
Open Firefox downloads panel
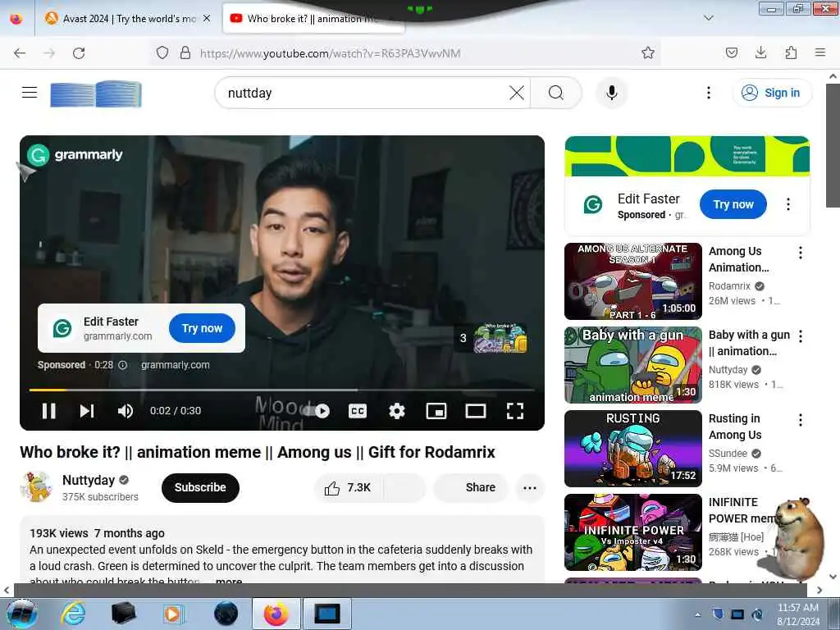pyautogui.click(x=760, y=52)
